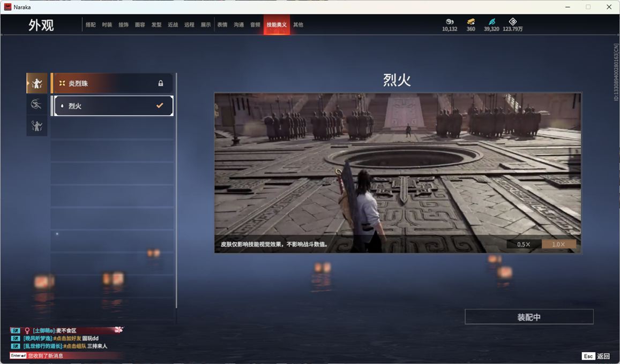Screen dimensions: 620x364
Task: Click the teal feather currency icon showing 39,320
Action: coord(491,21)
